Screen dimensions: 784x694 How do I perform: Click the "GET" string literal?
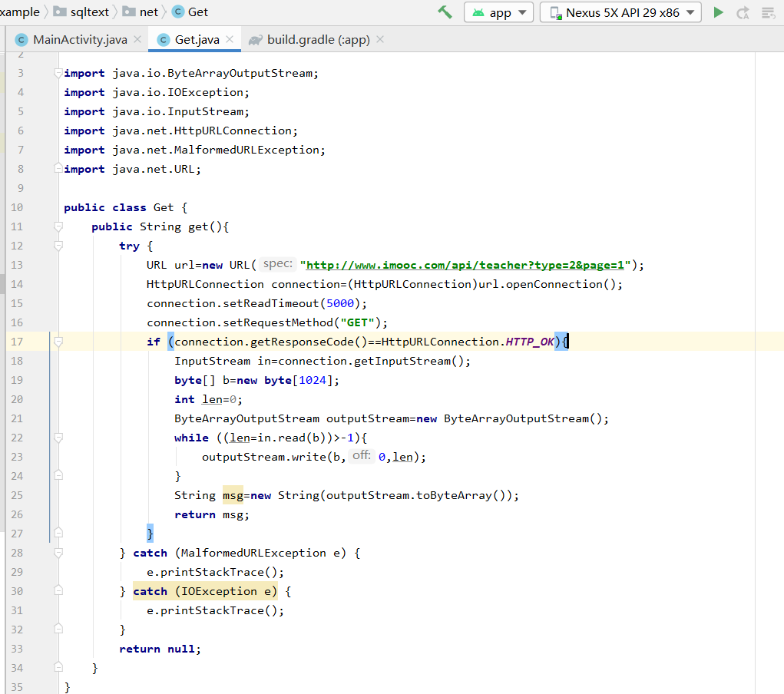358,322
